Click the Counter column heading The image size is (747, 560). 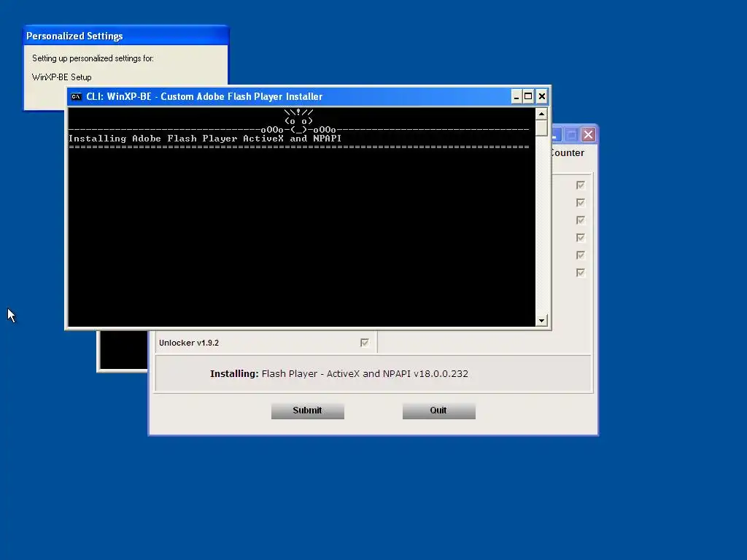tap(568, 153)
